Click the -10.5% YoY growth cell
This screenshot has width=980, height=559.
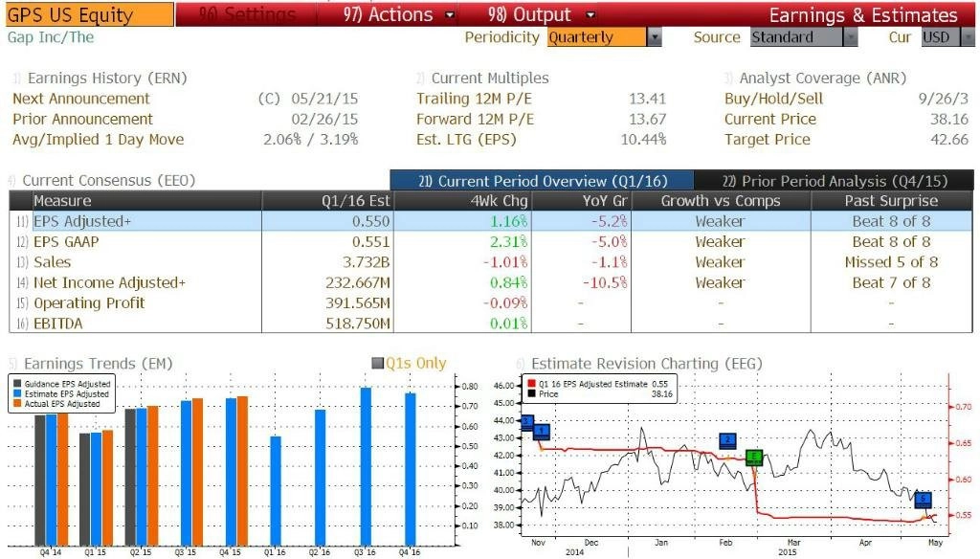point(605,282)
